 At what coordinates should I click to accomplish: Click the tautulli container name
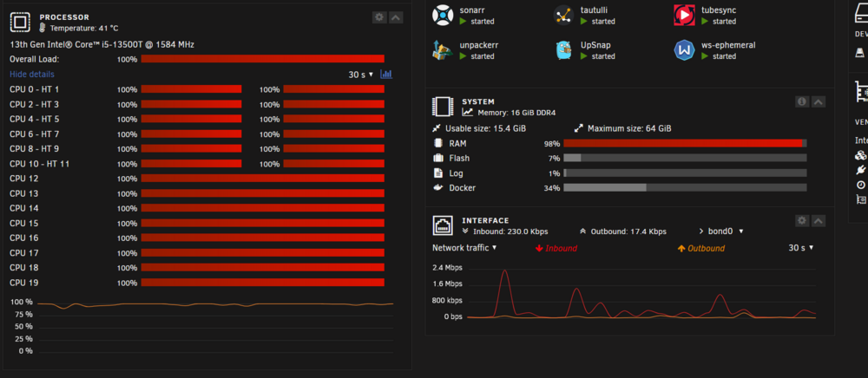pyautogui.click(x=595, y=10)
